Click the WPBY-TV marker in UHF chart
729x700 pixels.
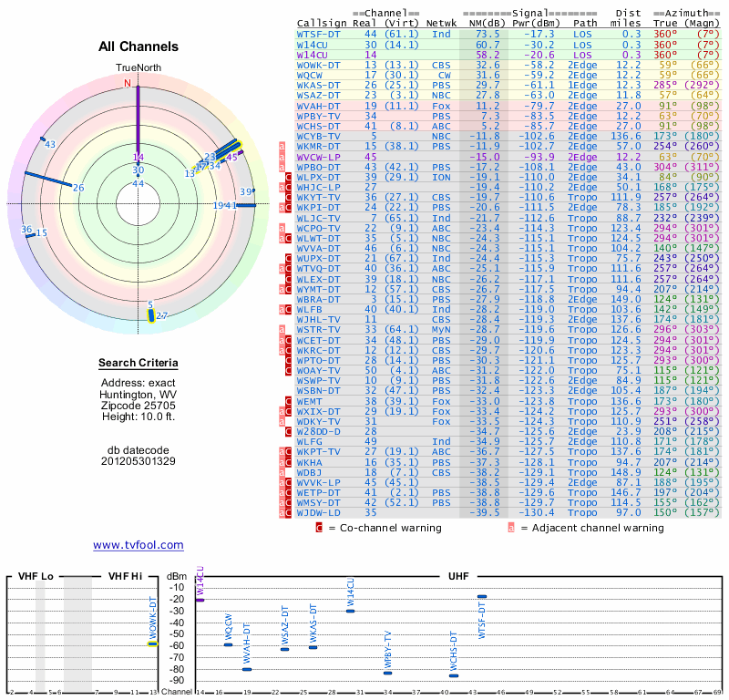388,673
